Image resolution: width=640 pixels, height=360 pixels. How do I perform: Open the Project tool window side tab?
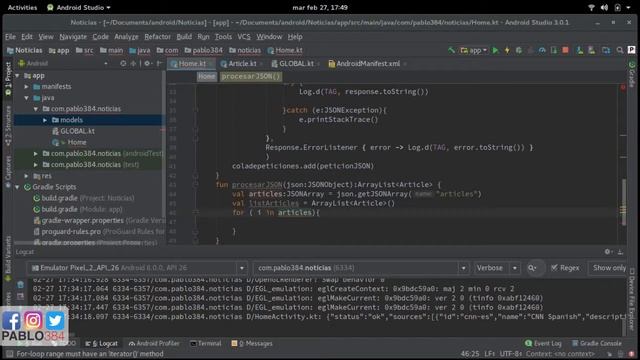click(8, 78)
